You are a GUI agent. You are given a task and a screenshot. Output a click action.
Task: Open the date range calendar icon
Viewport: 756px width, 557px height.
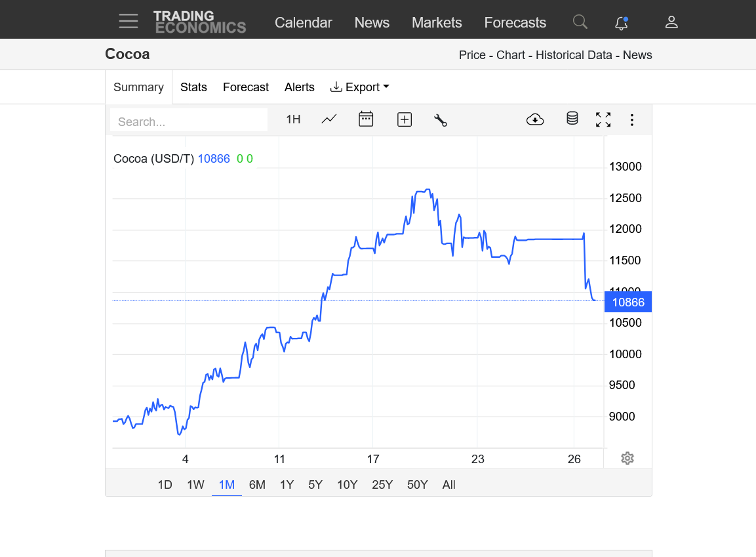pyautogui.click(x=366, y=119)
